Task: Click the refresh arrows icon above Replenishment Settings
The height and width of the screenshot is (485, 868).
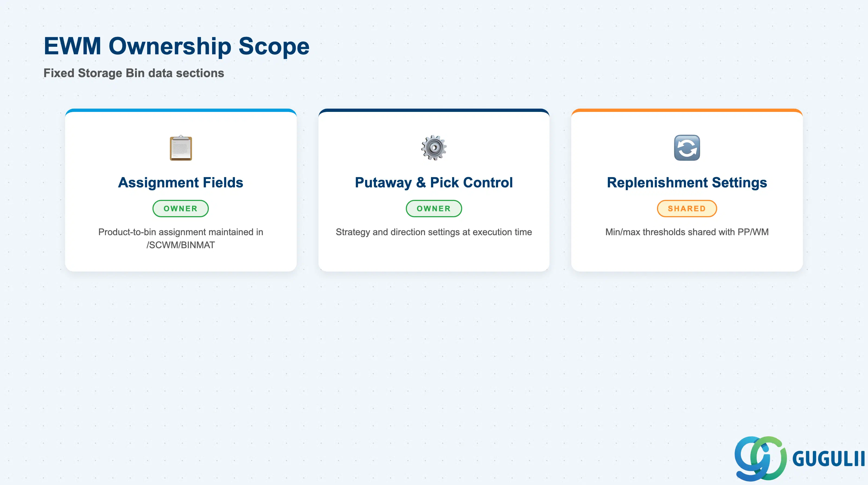Action: tap(687, 148)
